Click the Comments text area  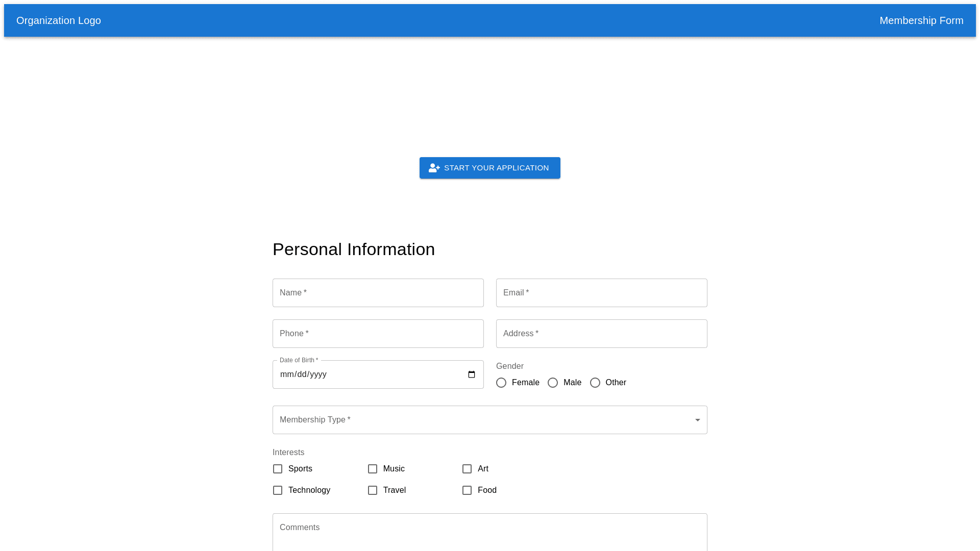coord(489,533)
